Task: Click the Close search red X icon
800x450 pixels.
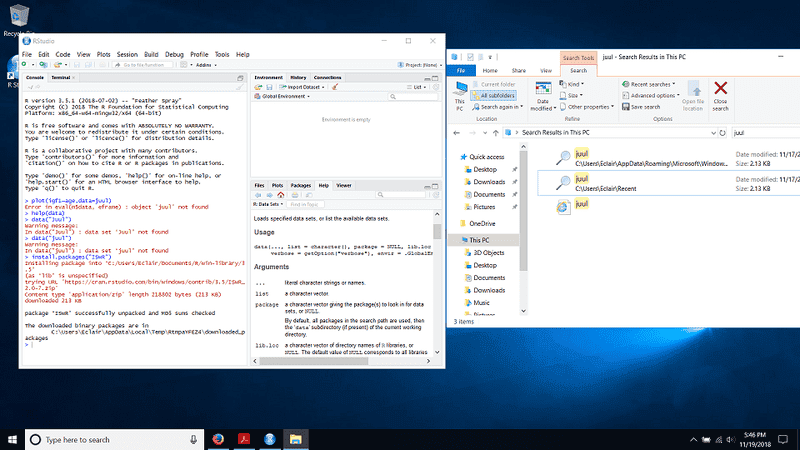Action: pos(720,89)
